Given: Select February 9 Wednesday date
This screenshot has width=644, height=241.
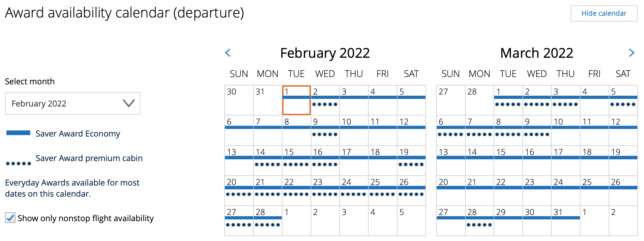Looking at the screenshot, I should click(325, 130).
